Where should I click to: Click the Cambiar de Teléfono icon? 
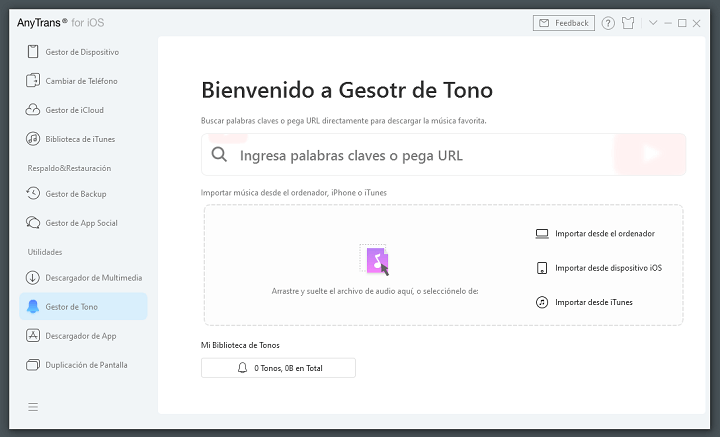pos(33,81)
